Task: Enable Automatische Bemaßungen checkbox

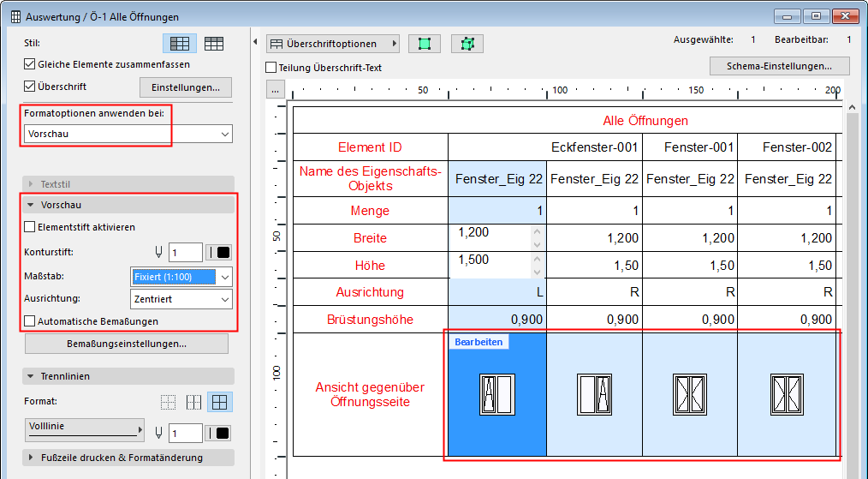Action: coord(31,321)
